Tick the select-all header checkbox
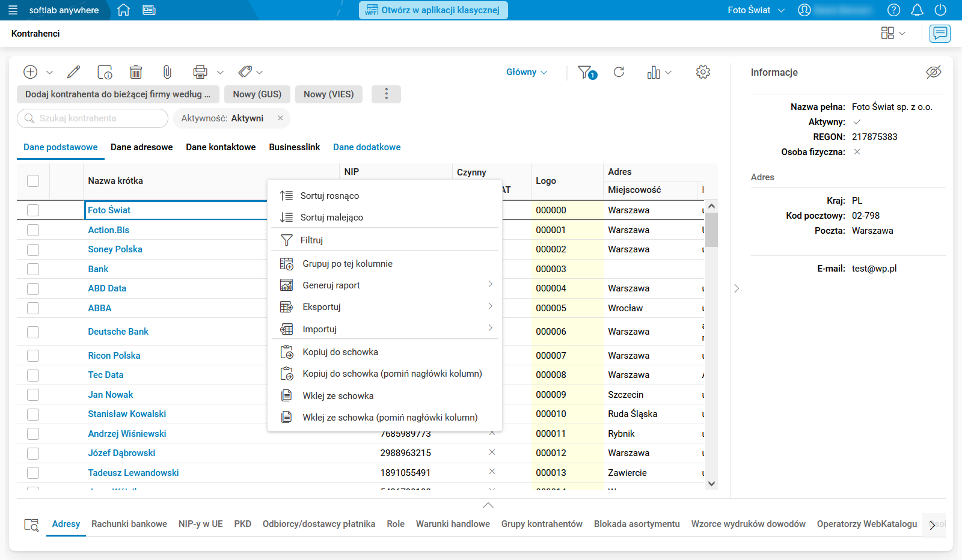The height and width of the screenshot is (560, 962). [x=33, y=181]
